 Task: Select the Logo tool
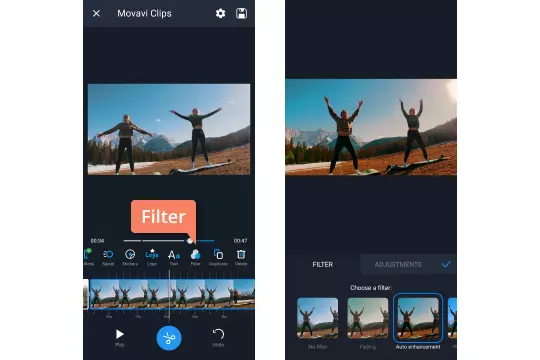click(x=152, y=257)
